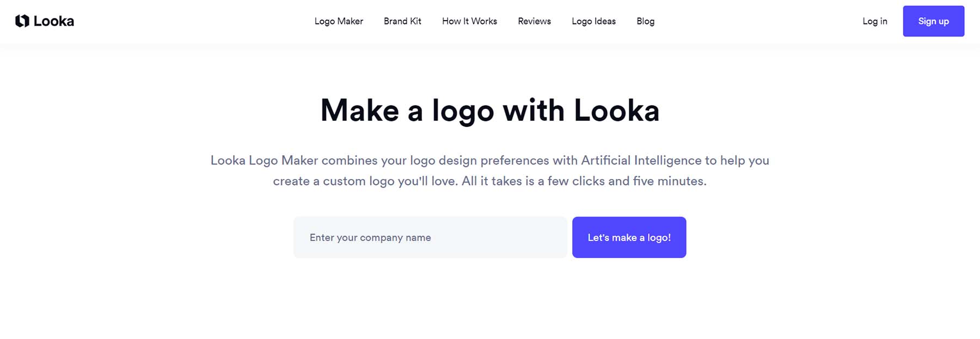Start logo creation with the purple CTA button
This screenshot has width=980, height=339.
(629, 237)
